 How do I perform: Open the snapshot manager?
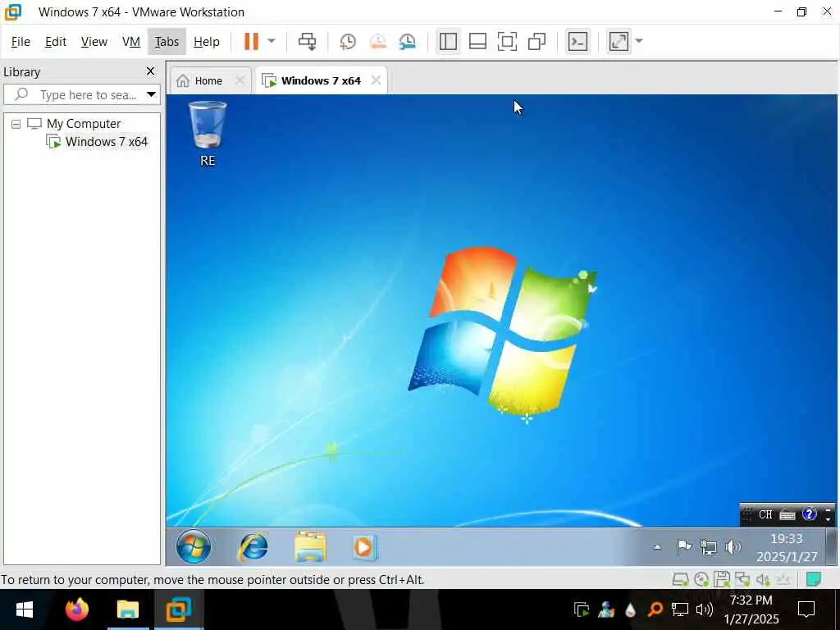[x=407, y=41]
